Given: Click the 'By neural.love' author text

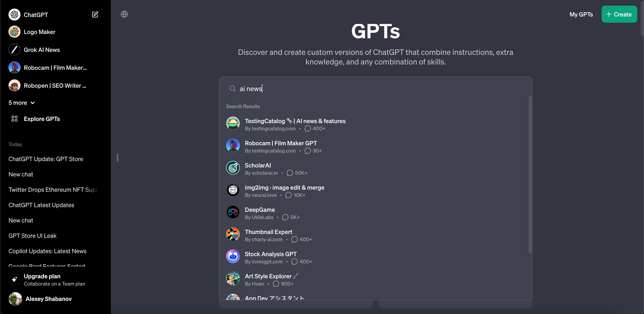Looking at the screenshot, I should pyautogui.click(x=260, y=195).
